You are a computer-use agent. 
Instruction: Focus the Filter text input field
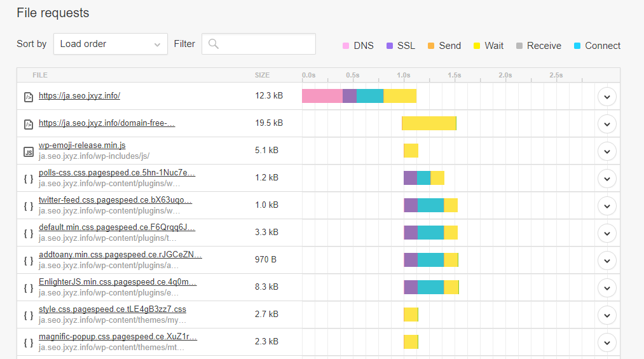click(266, 44)
